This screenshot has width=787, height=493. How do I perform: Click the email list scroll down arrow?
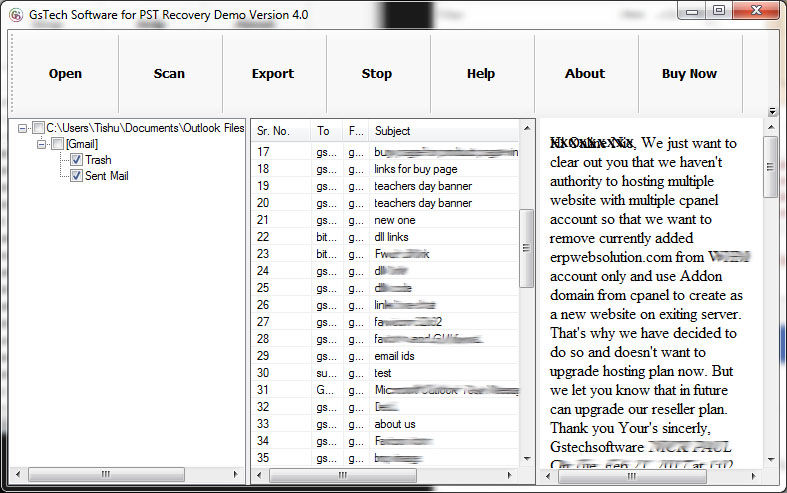527,458
